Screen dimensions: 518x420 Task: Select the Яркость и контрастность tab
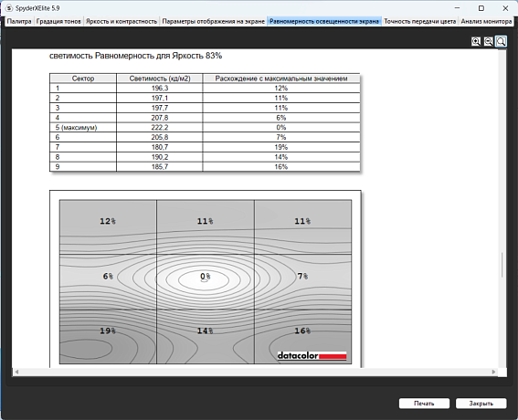[x=122, y=22]
